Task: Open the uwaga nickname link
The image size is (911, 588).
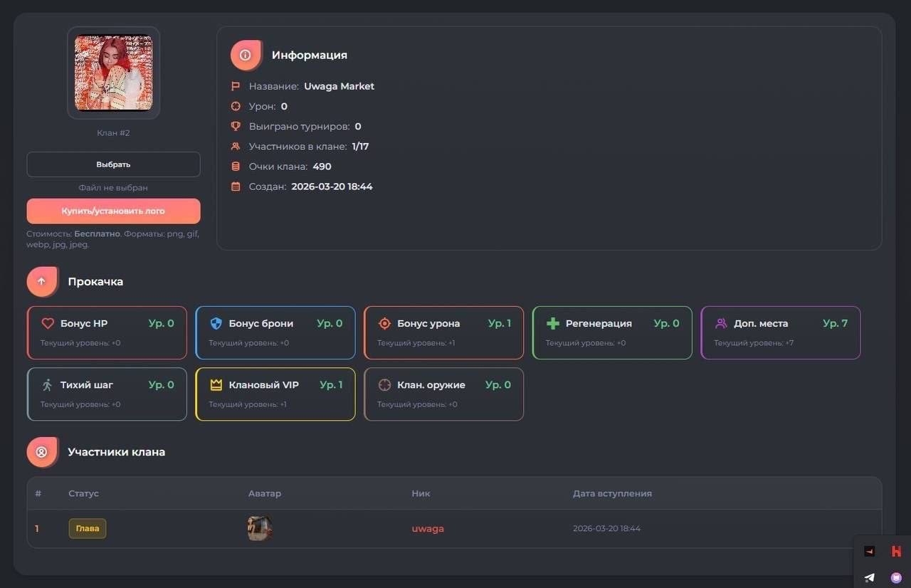Action: pos(428,528)
